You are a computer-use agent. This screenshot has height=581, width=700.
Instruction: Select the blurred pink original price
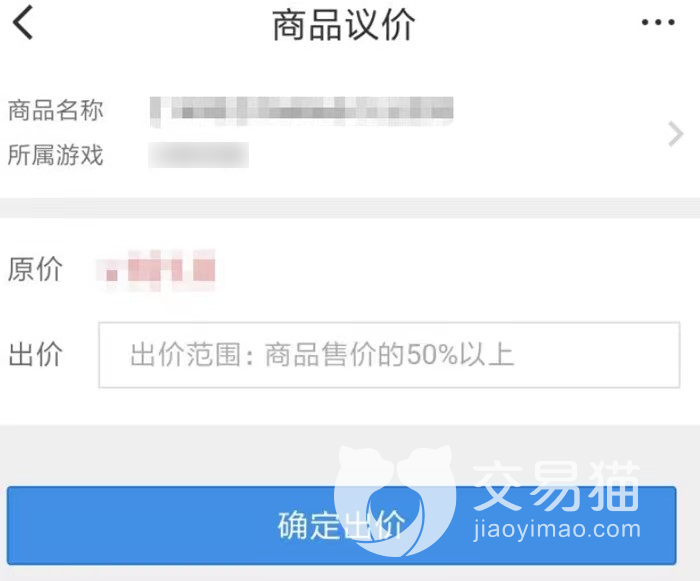156,270
